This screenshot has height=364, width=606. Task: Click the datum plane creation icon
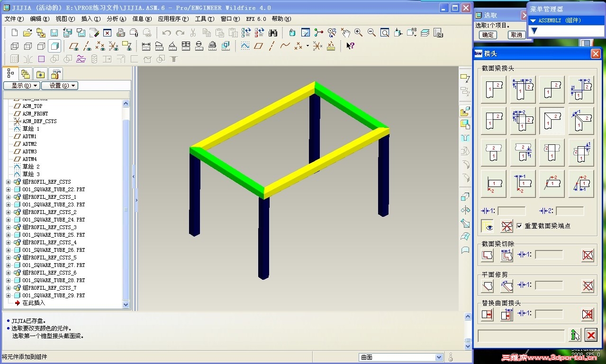(258, 46)
